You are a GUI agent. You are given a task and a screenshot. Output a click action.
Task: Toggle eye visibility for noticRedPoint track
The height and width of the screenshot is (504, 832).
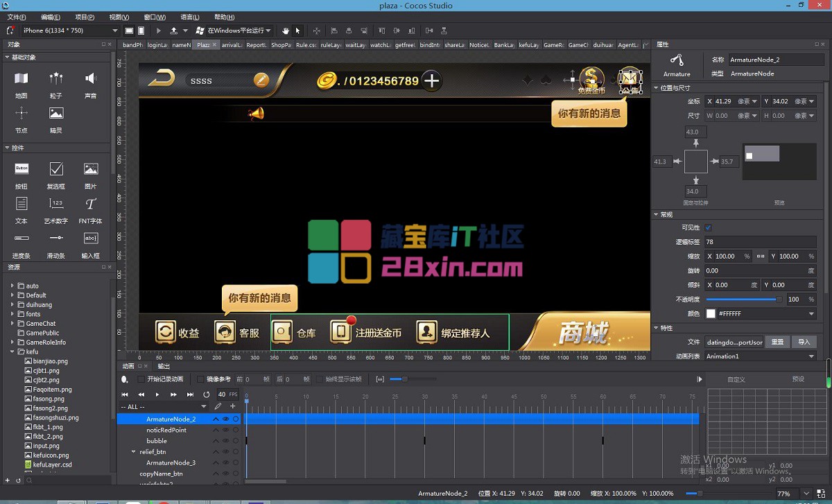[x=225, y=431]
